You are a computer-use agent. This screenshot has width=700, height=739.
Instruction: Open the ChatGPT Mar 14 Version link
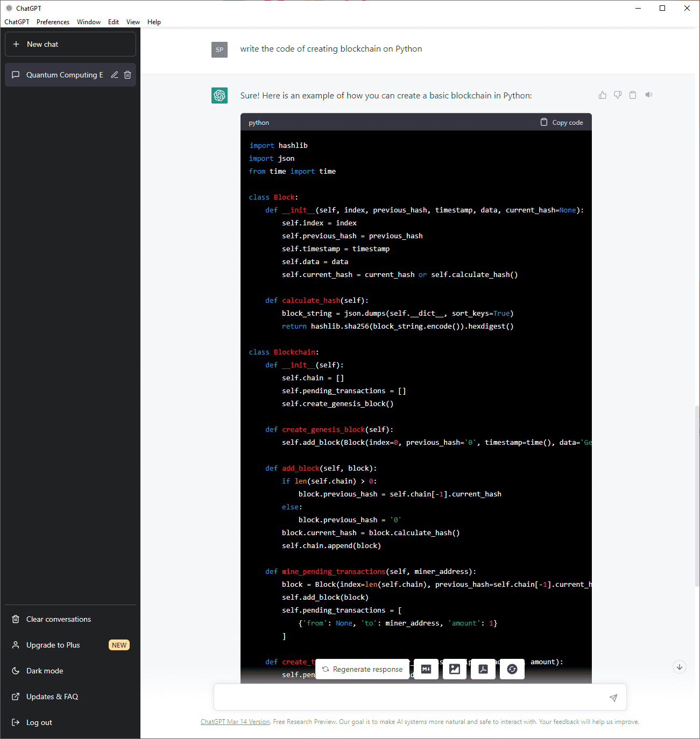[x=235, y=722]
